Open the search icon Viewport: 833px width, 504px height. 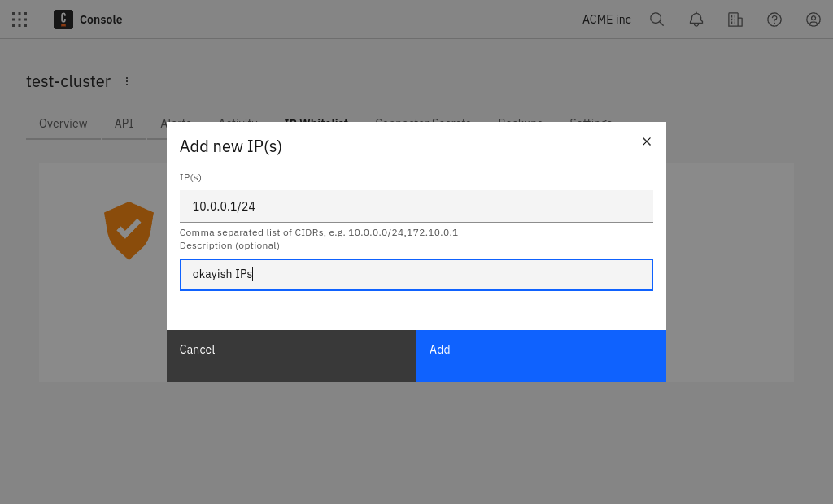657,20
